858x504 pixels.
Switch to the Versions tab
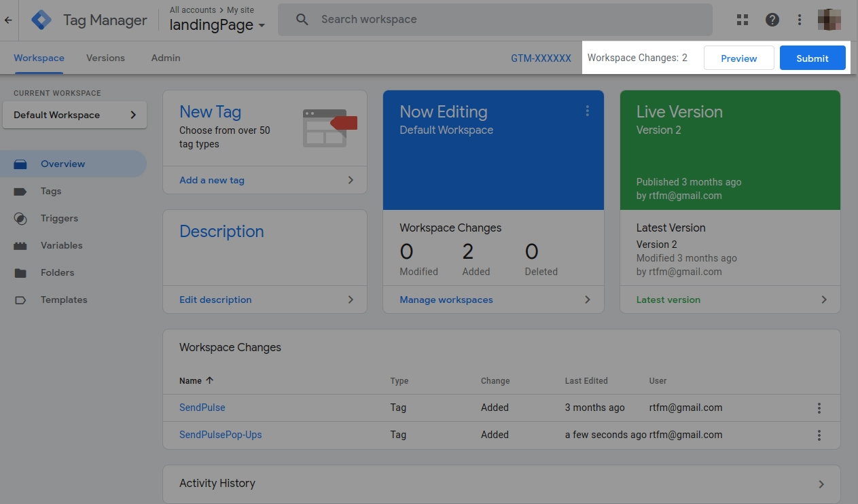point(105,58)
